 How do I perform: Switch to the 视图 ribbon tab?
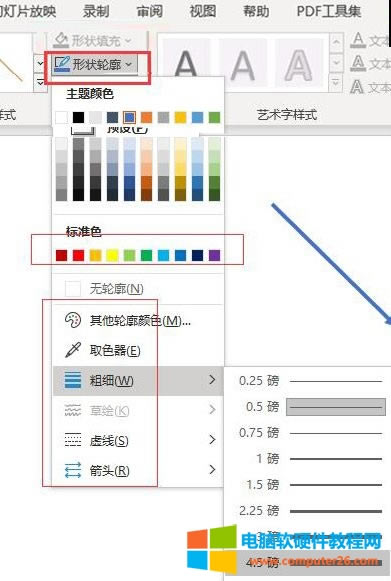point(203,11)
